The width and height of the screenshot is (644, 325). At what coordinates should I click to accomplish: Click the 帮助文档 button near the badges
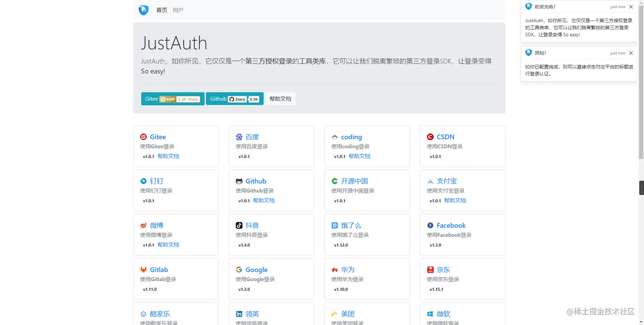coord(280,98)
